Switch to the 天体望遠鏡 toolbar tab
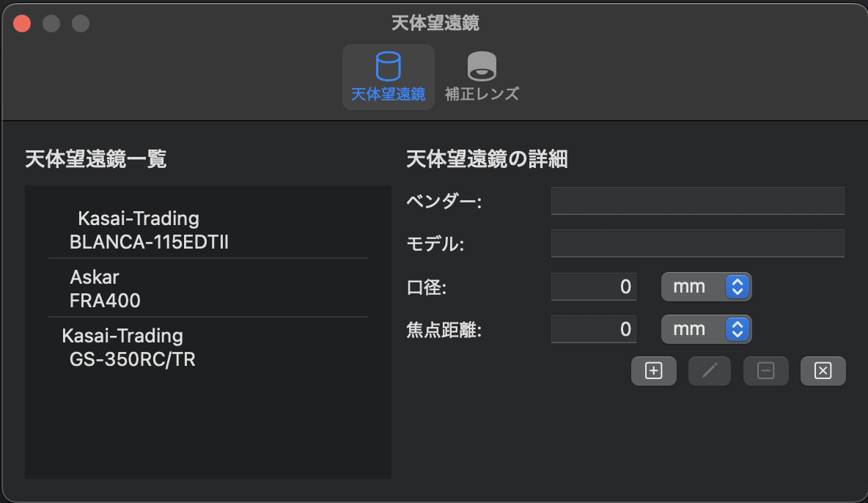Image resolution: width=868 pixels, height=503 pixels. 388,77
